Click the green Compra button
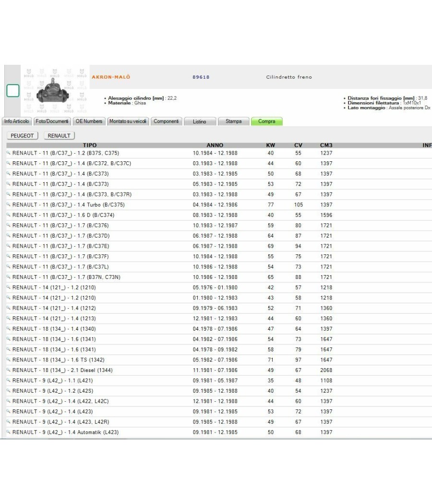 (x=267, y=121)
